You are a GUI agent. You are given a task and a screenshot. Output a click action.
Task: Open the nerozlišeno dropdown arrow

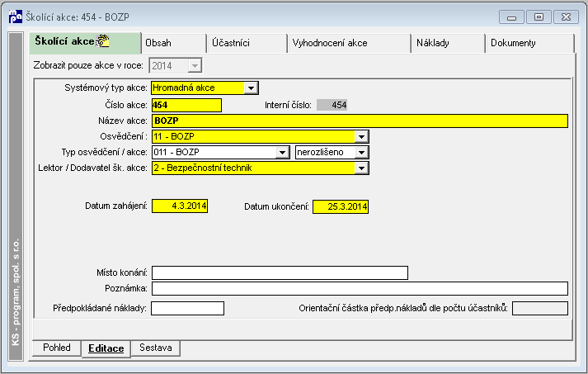[x=361, y=153]
